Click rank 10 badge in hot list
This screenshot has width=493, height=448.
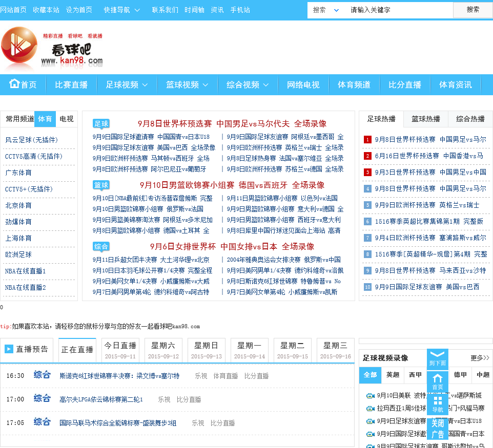[x=367, y=287]
